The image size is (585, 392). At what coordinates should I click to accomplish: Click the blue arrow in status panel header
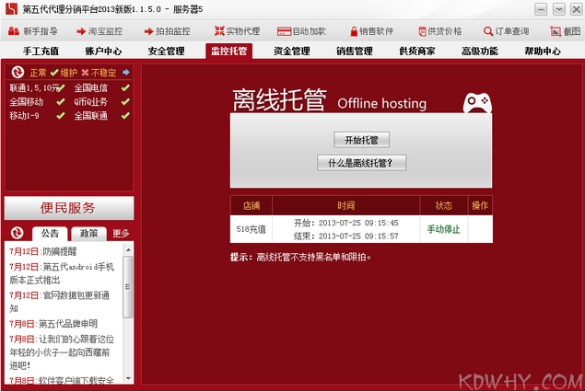click(125, 72)
